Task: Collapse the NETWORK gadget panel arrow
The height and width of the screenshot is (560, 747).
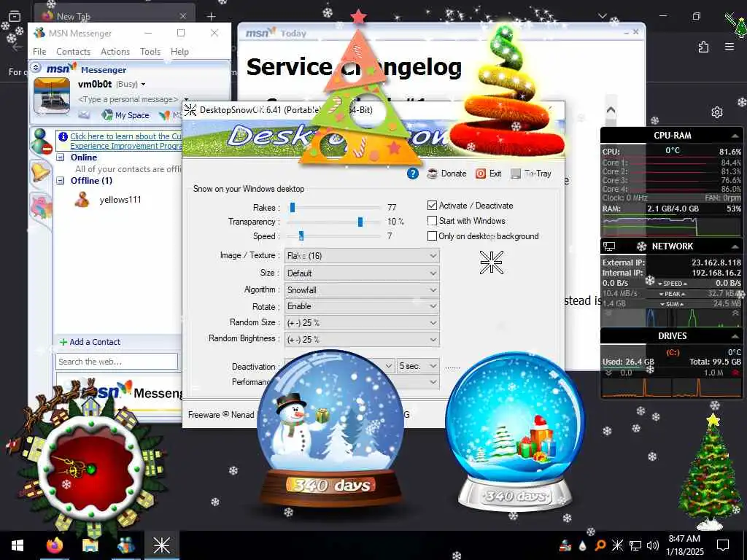Action: (x=735, y=246)
